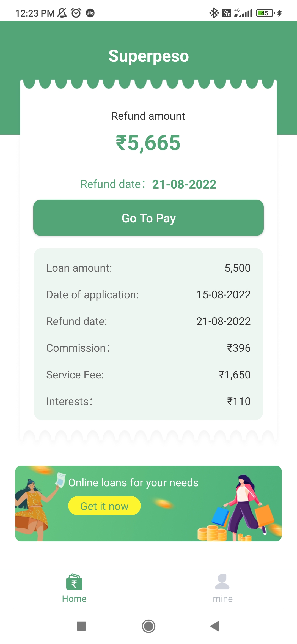This screenshot has width=297, height=644.
Task: Open the mine profile icon
Action: [222, 581]
